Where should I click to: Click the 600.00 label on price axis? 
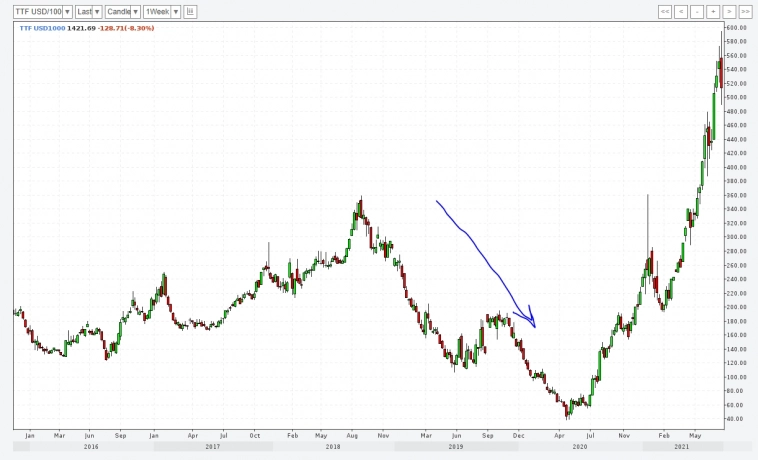pos(737,28)
